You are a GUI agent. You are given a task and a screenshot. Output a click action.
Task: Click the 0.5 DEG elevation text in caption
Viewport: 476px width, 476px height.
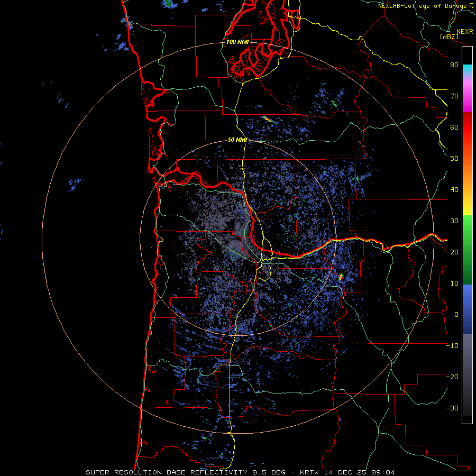click(x=269, y=472)
